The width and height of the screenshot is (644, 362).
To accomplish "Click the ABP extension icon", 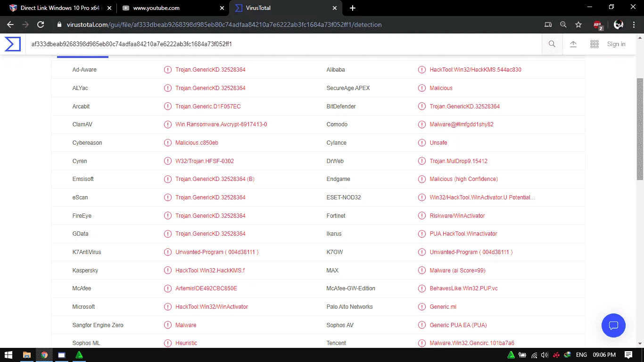I will click(x=598, y=25).
